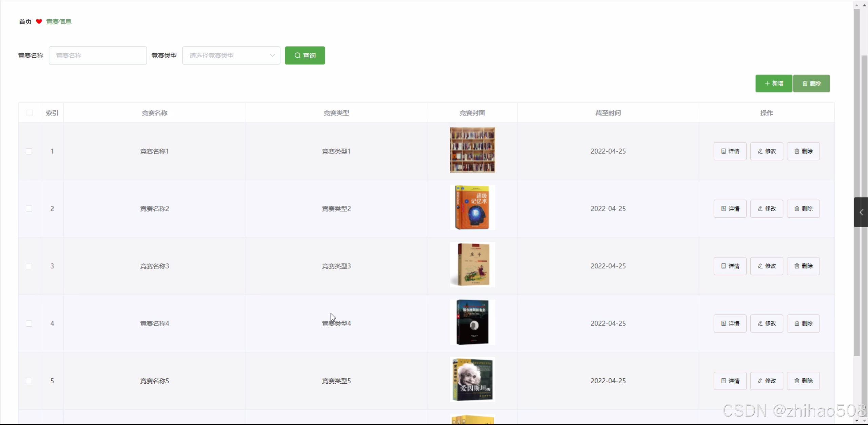Click the search 查询 button
Image resolution: width=868 pixels, height=425 pixels.
[305, 55]
